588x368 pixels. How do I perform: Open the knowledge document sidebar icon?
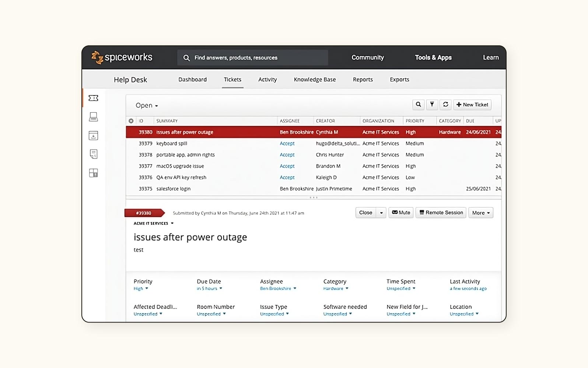94,154
